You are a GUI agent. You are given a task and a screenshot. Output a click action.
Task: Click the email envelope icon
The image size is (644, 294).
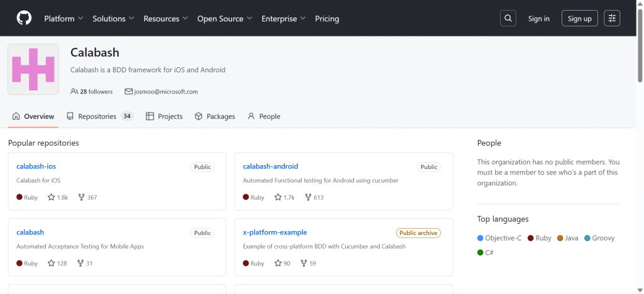point(128,92)
